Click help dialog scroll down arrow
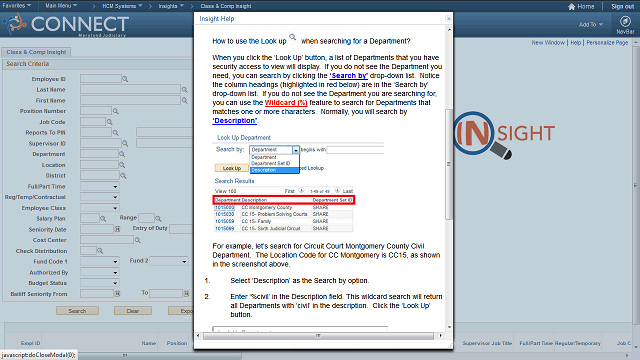Screen dimensions: 640x360 (449, 327)
